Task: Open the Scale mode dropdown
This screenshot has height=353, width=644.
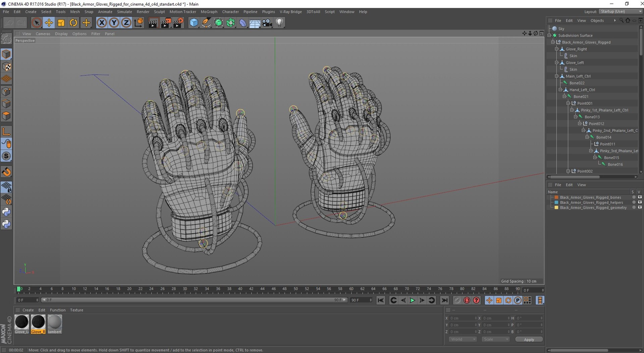Action: [495, 339]
